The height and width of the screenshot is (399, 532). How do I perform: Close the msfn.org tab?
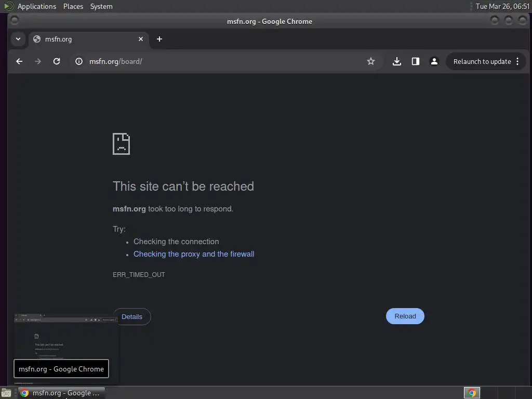[x=141, y=39]
